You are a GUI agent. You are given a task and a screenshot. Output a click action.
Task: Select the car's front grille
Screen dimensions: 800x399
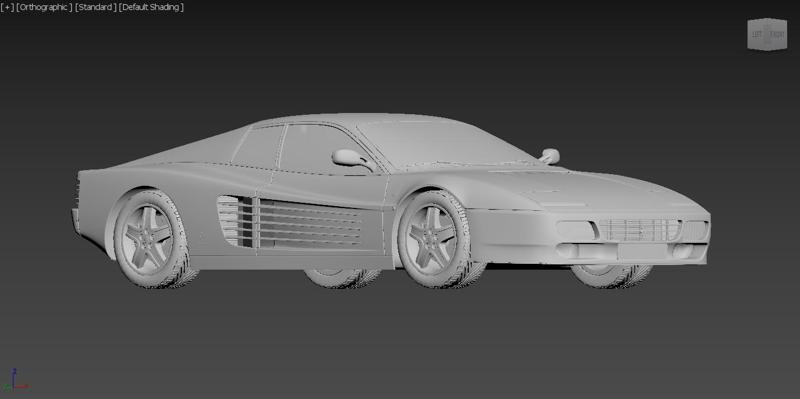coord(638,230)
